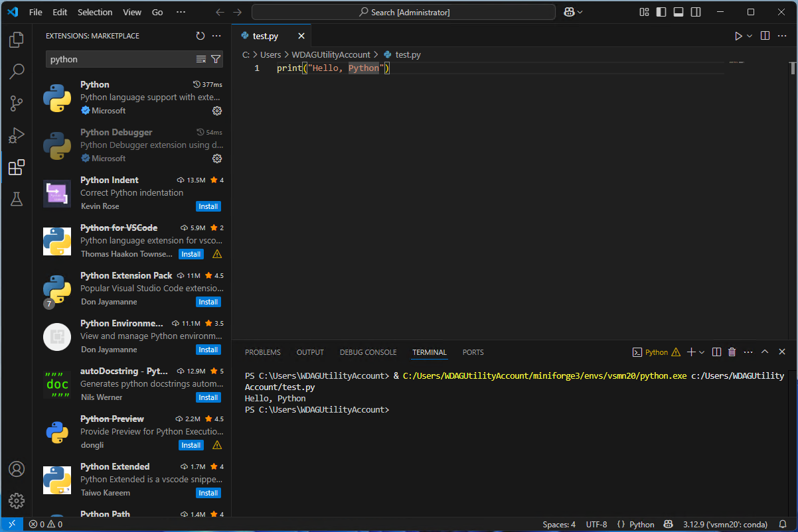798x532 pixels.
Task: Select Python interpreter 3.12.9 in status bar
Action: tap(726, 524)
